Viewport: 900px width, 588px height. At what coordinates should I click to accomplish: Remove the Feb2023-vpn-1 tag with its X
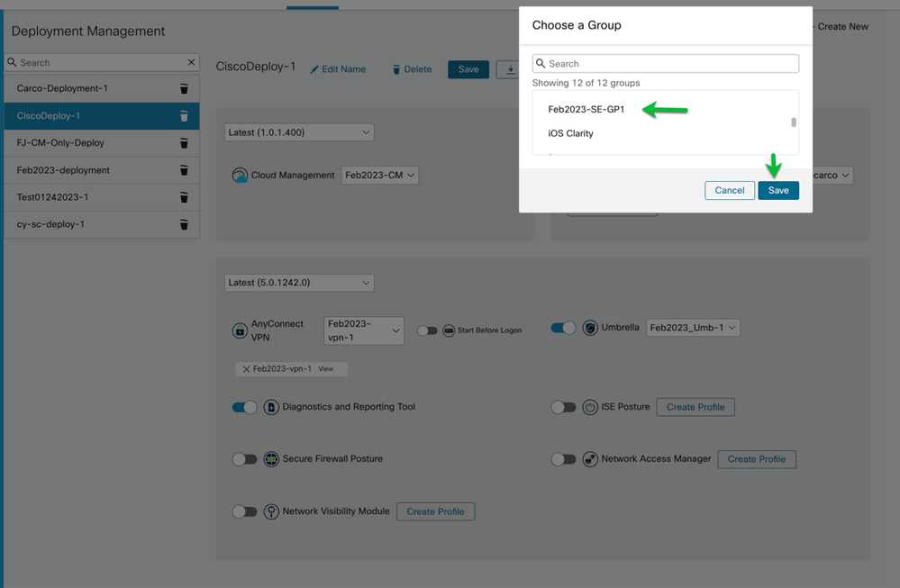246,369
